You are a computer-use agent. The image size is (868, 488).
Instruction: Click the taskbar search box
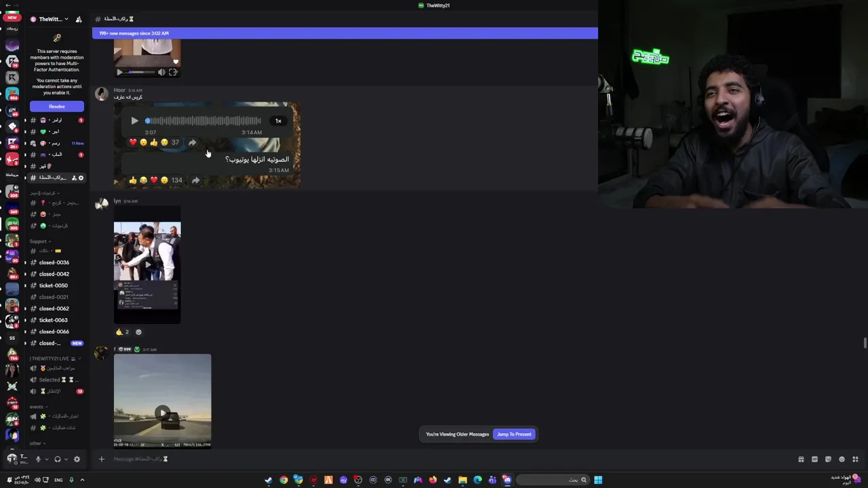[553, 480]
